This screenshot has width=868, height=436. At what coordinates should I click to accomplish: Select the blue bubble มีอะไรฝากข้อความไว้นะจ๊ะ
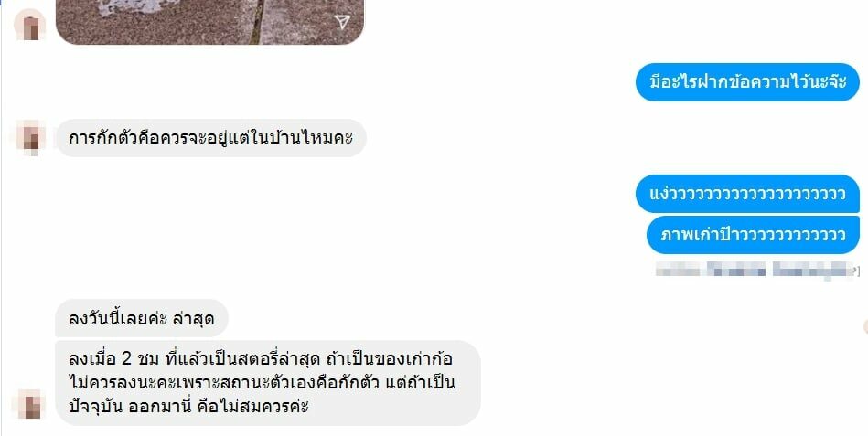point(747,82)
